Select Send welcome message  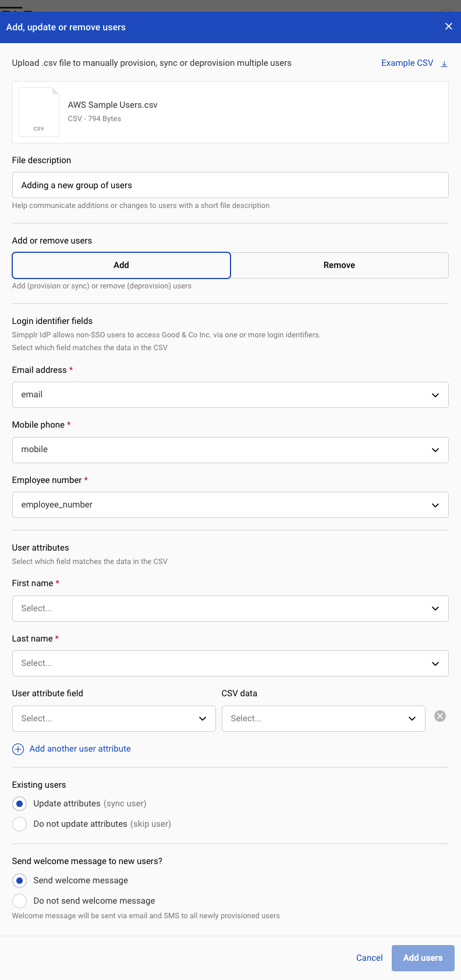click(19, 880)
